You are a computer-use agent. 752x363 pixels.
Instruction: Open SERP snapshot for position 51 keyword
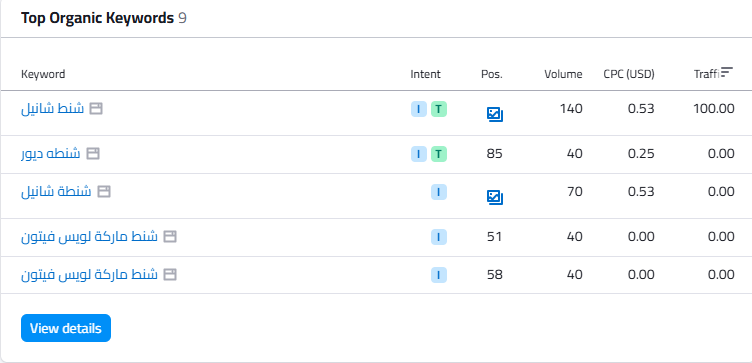[x=170, y=236]
